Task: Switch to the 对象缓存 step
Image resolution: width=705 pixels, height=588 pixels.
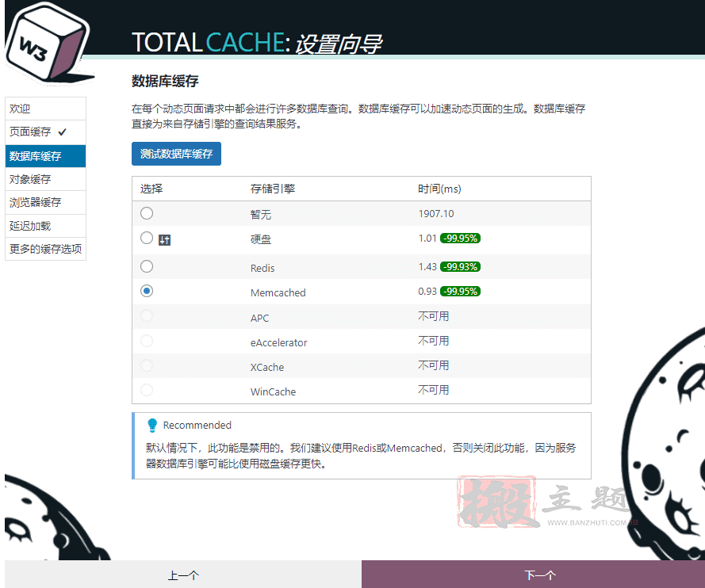Action: click(x=45, y=179)
